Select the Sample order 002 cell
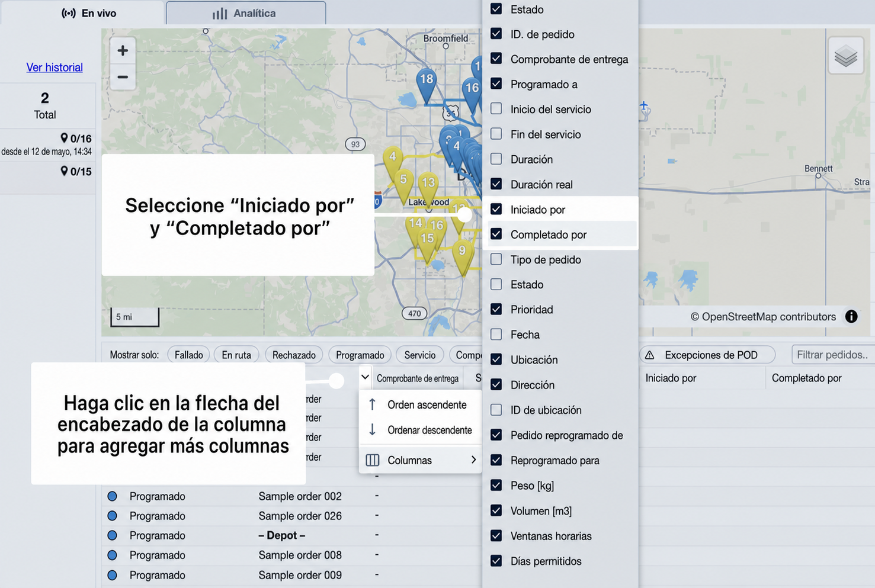Screen dimensions: 875x588 pyautogui.click(x=300, y=496)
